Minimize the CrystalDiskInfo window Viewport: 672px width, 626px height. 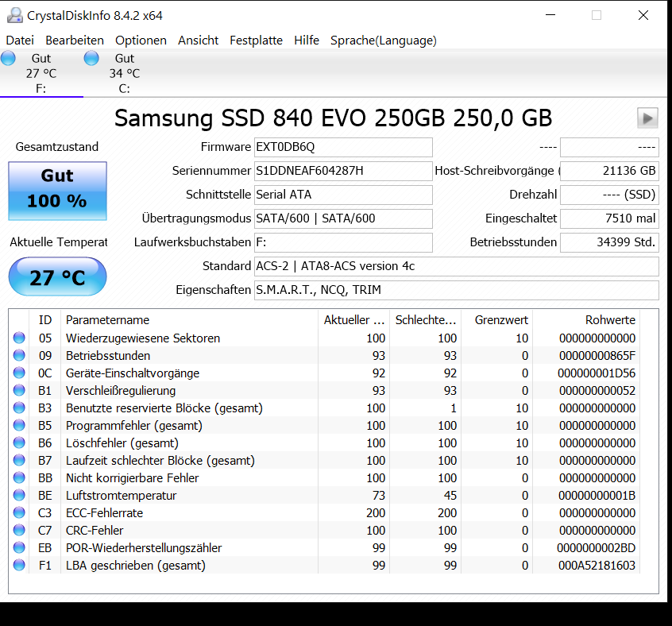point(550,15)
